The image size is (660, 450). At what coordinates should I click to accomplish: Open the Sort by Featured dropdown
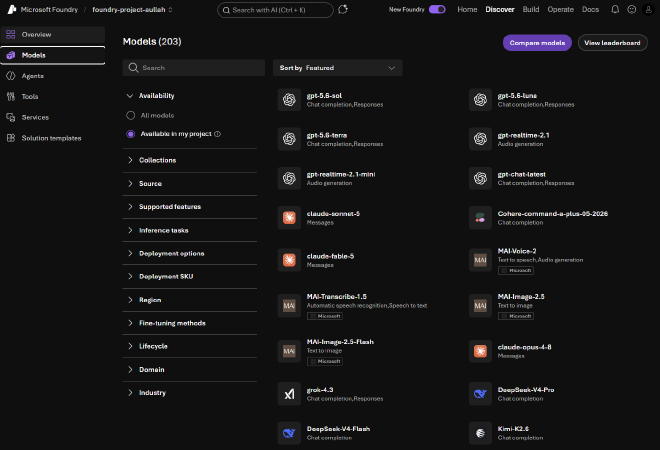(338, 68)
